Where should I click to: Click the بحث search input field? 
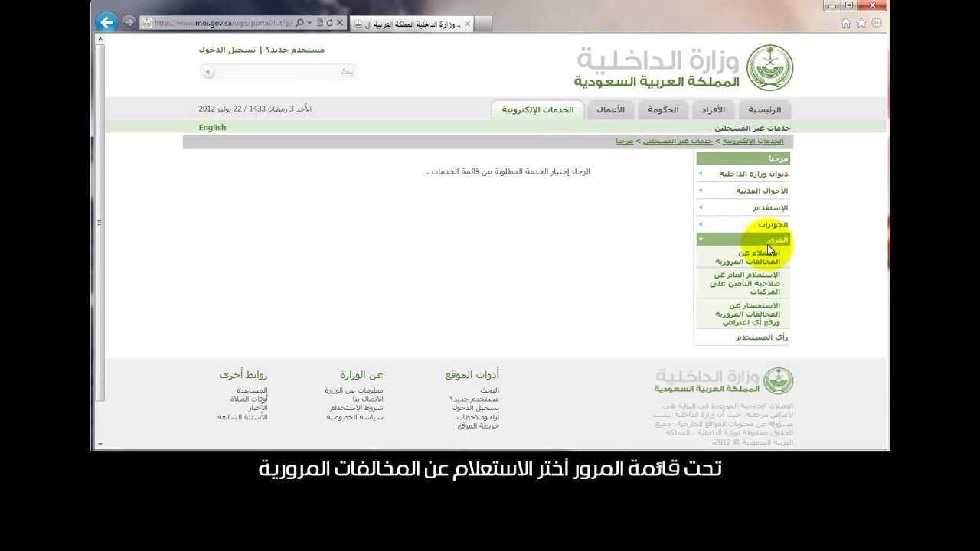click(x=283, y=72)
